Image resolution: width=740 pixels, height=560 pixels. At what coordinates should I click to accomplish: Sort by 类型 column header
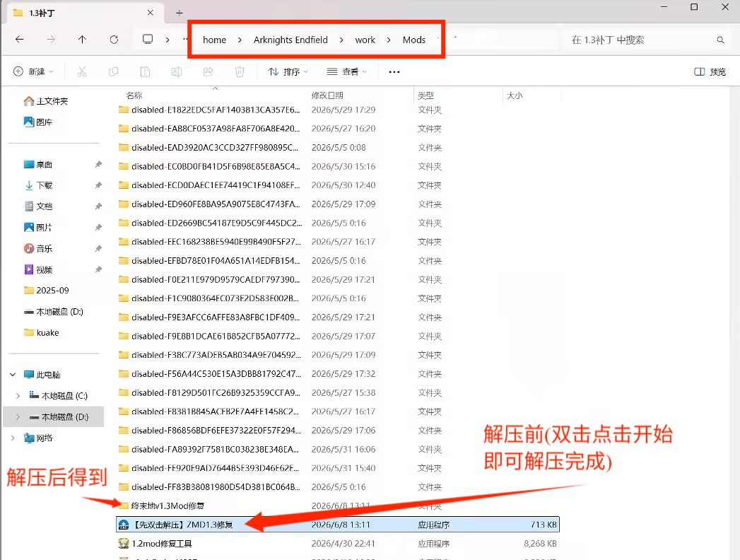425,95
